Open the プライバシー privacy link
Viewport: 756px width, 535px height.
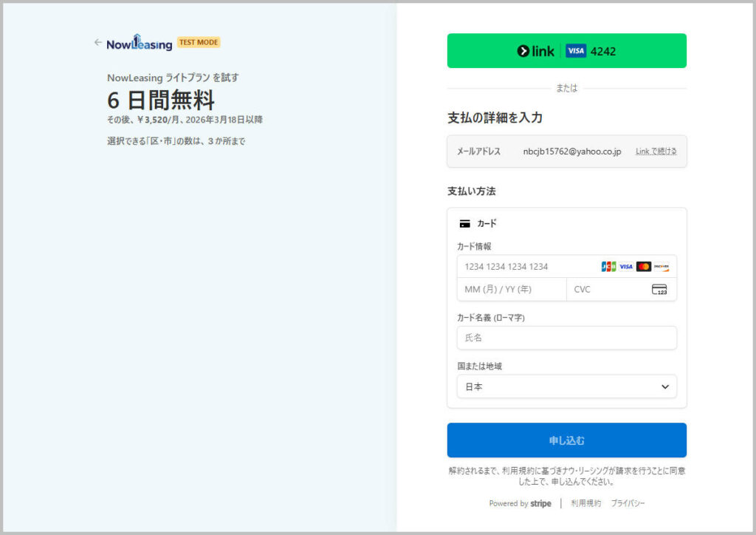pos(628,503)
